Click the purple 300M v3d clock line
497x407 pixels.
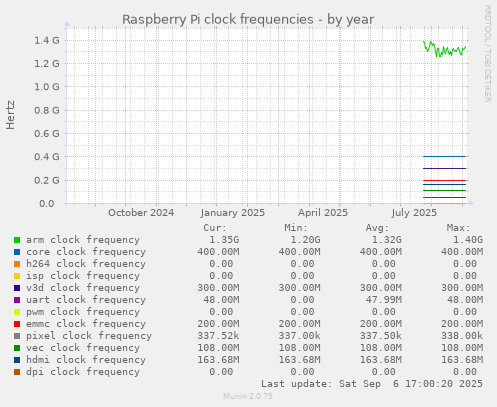point(444,168)
